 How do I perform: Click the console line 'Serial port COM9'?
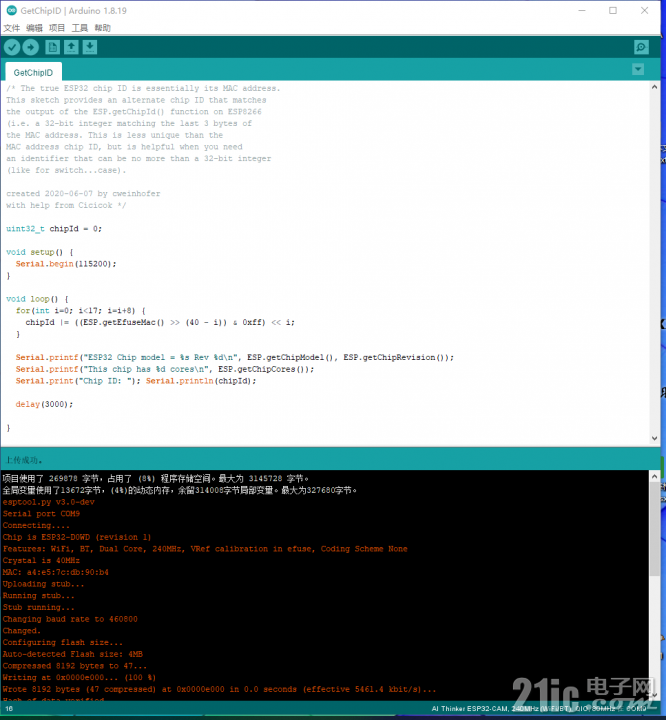(41, 514)
